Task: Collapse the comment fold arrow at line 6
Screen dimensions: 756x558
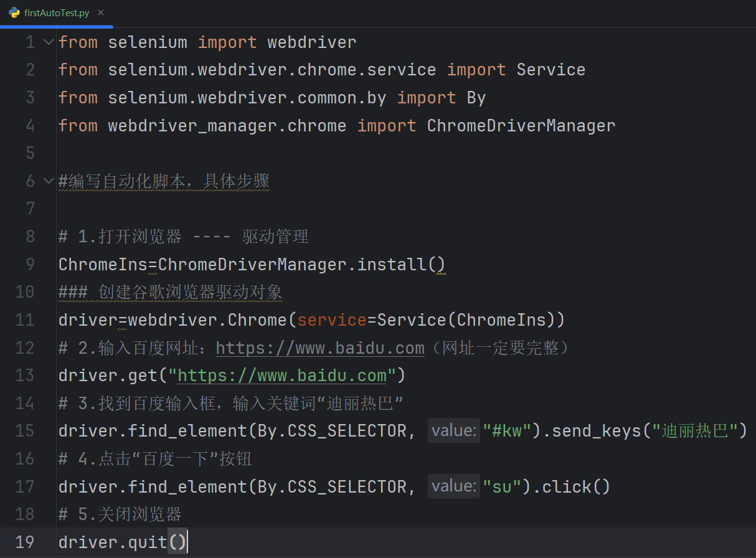Action: click(x=48, y=181)
